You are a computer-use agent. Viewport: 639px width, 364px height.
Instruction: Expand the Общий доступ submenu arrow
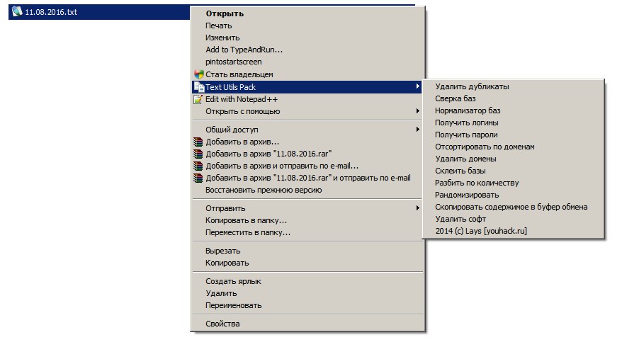pos(417,130)
